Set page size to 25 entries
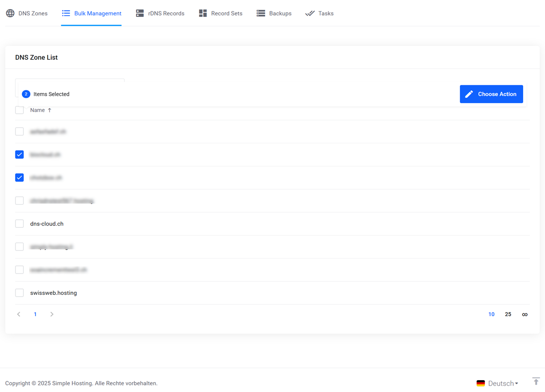Screen dimensions: 545x392 tap(508, 314)
